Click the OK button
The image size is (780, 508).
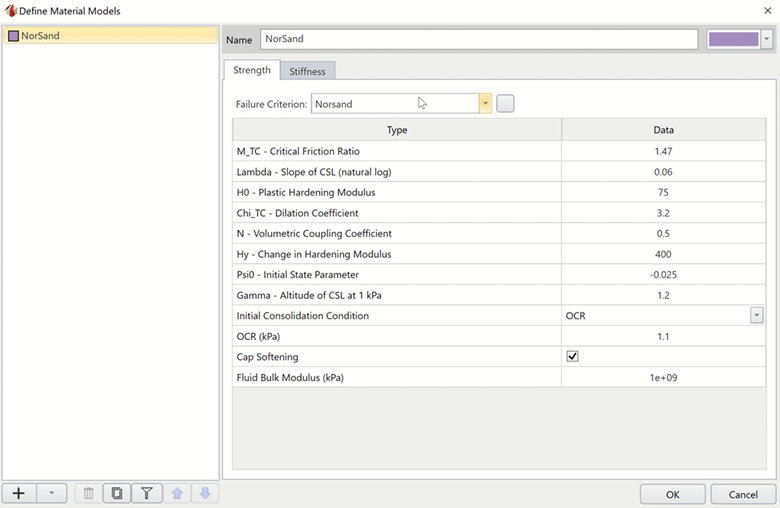673,495
